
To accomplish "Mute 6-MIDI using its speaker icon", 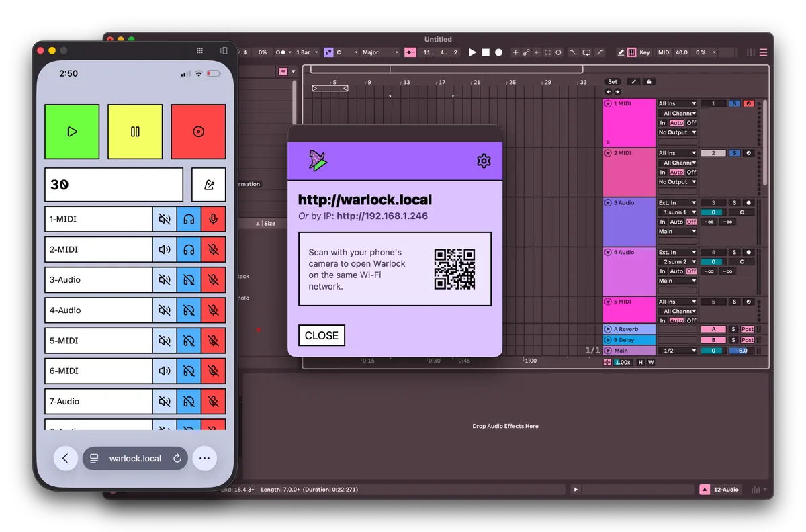I will [165, 371].
